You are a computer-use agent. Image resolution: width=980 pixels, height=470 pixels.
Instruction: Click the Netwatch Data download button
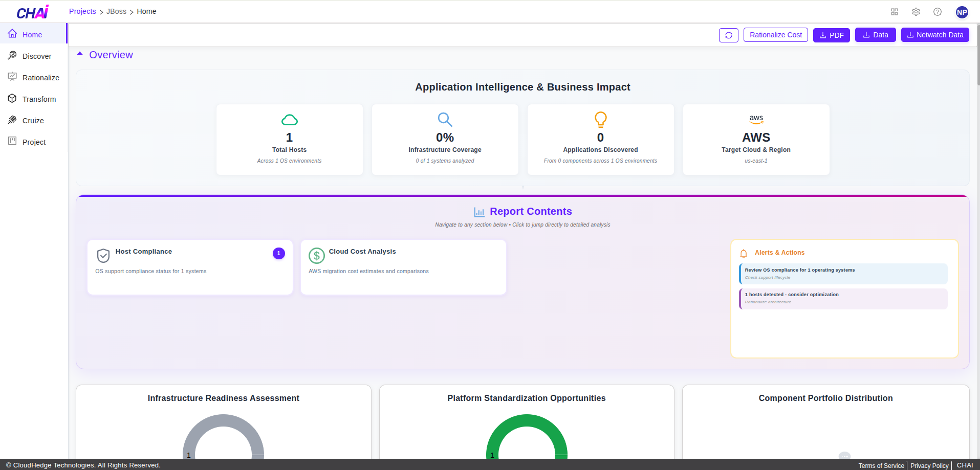click(934, 35)
